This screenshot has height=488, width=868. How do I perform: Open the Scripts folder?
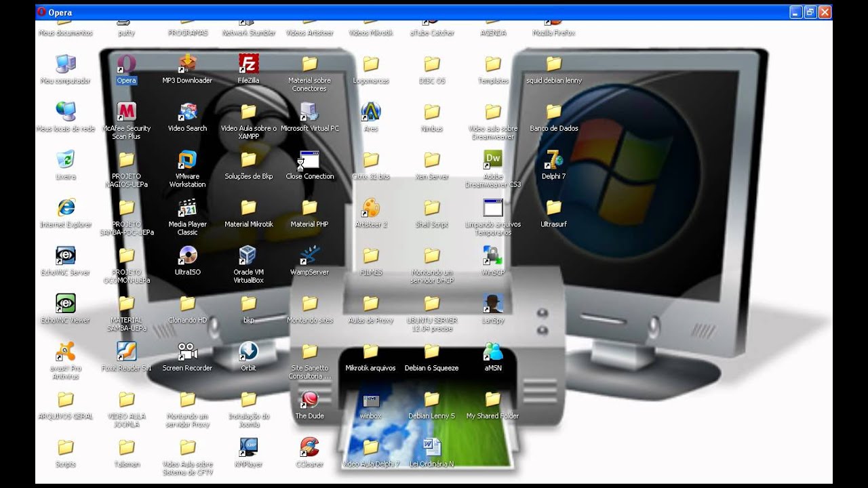pos(66,448)
